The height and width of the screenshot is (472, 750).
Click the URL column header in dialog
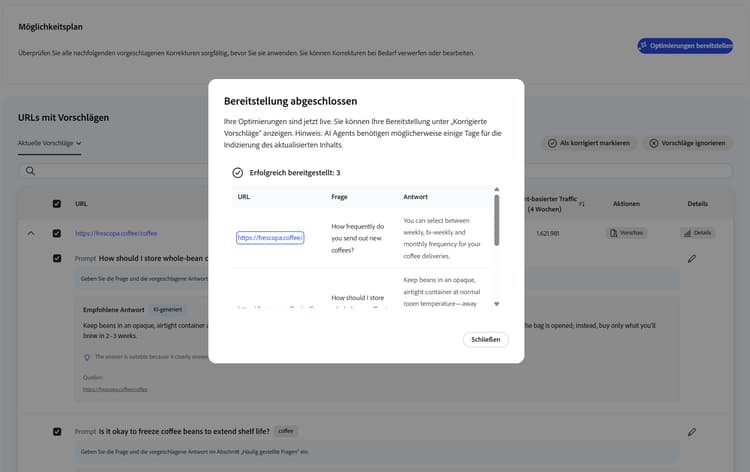coord(243,197)
